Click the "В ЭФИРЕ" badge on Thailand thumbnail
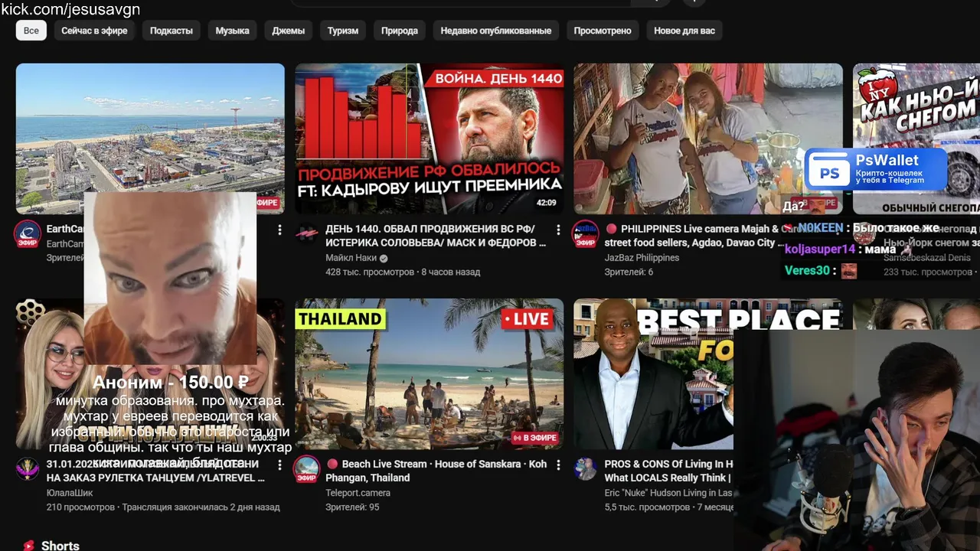 coord(534,438)
